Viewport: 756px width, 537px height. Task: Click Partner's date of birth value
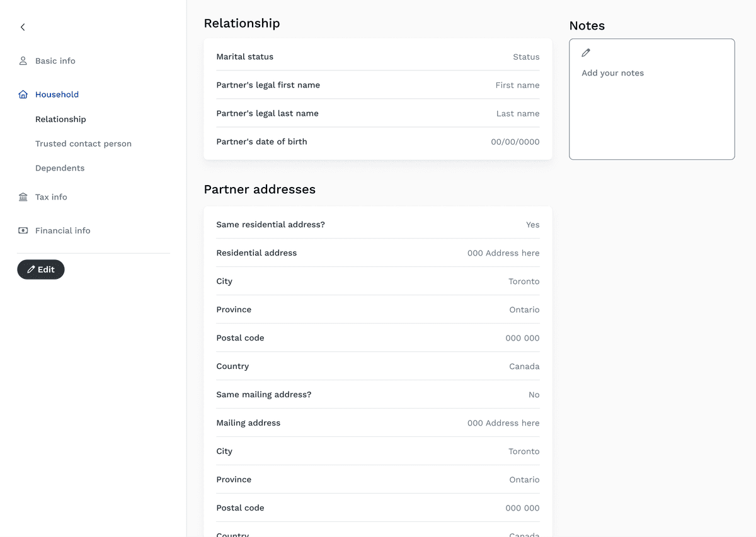pos(515,142)
